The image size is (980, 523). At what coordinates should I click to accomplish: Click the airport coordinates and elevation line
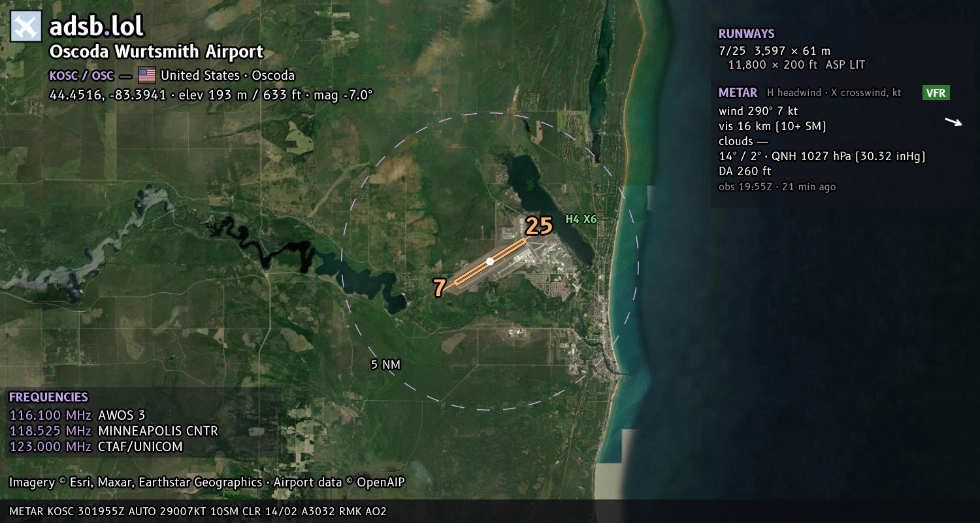[x=211, y=95]
